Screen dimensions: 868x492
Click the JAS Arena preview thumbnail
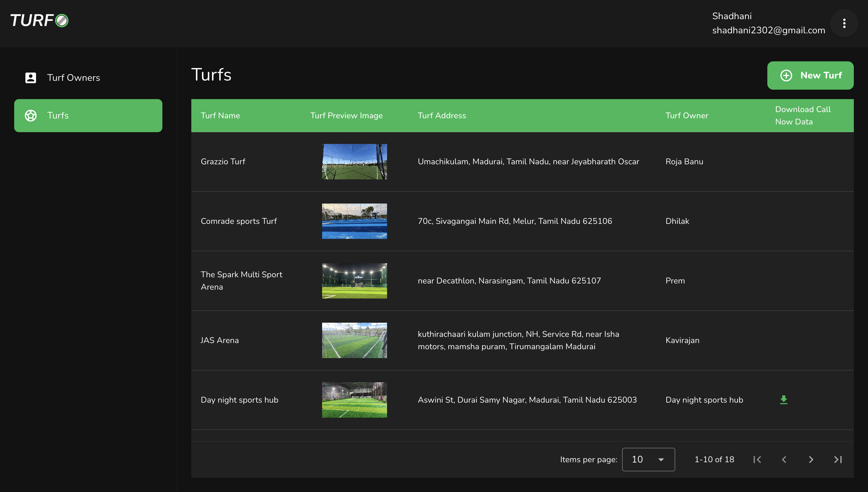coord(354,340)
